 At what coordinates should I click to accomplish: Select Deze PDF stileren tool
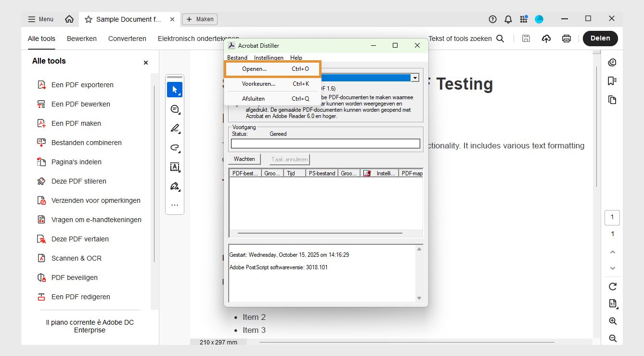click(x=79, y=181)
